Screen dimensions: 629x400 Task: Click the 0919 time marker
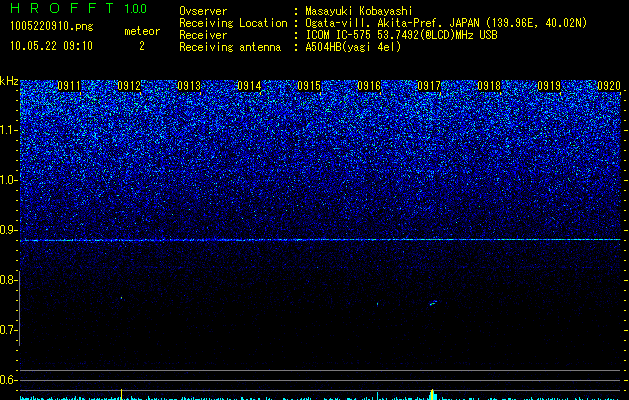point(549,86)
